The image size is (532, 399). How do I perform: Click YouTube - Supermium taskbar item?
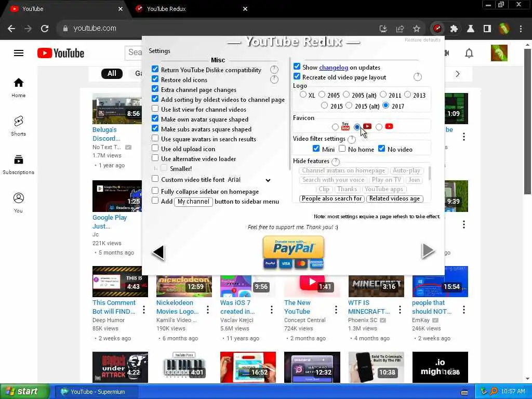[96, 392]
